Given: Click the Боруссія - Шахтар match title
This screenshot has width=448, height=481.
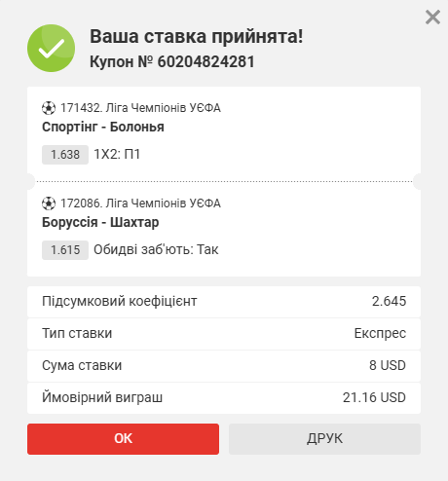Looking at the screenshot, I should tap(100, 222).
